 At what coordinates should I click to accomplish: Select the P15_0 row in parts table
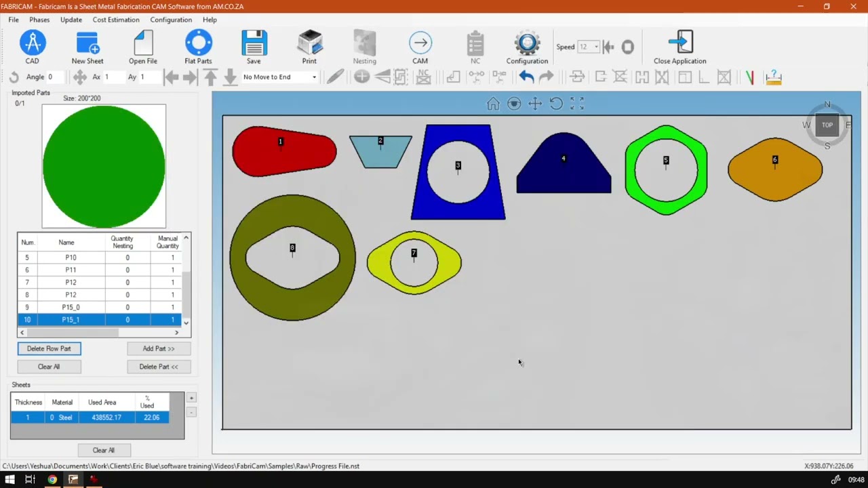(x=100, y=307)
